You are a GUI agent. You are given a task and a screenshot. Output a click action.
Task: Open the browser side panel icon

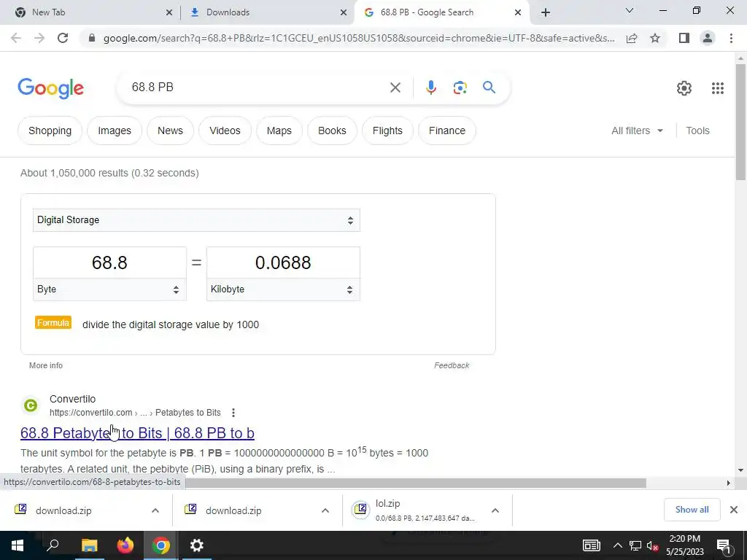(x=684, y=38)
